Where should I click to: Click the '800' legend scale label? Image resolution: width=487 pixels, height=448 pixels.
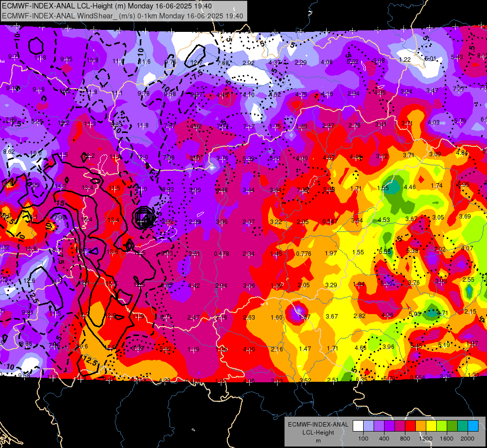(405, 439)
